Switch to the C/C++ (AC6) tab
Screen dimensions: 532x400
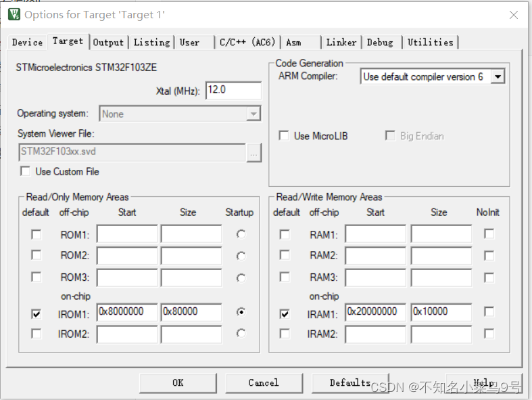pos(247,43)
